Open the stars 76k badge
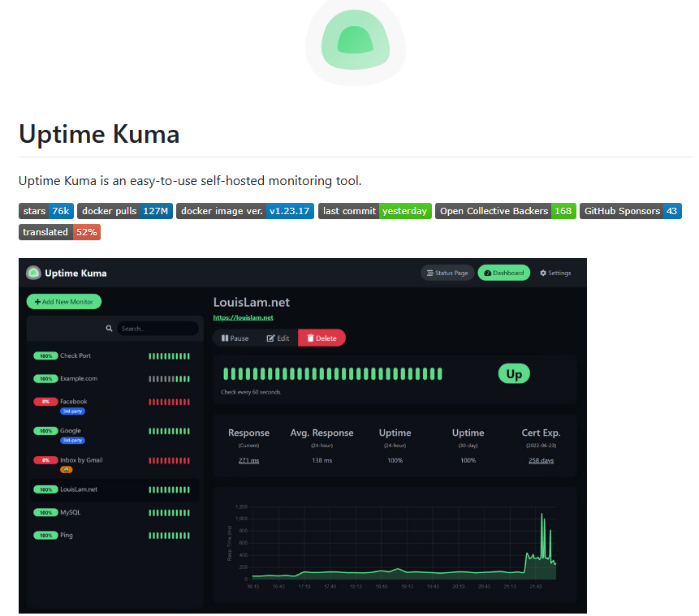This screenshot has height=616, width=699. (x=46, y=211)
